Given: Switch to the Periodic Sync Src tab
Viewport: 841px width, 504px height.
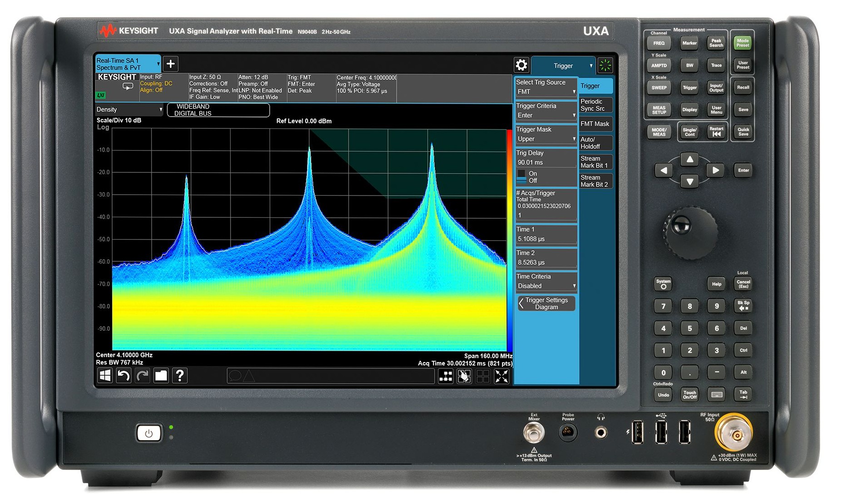Looking at the screenshot, I should point(595,105).
